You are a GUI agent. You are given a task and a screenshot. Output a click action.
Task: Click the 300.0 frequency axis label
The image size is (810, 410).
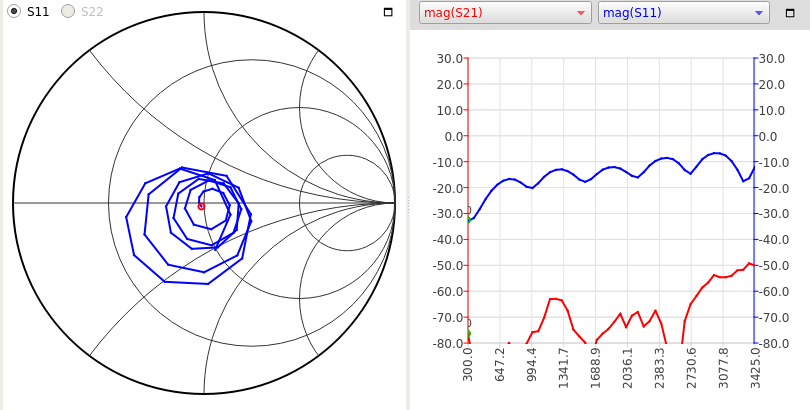(x=468, y=364)
